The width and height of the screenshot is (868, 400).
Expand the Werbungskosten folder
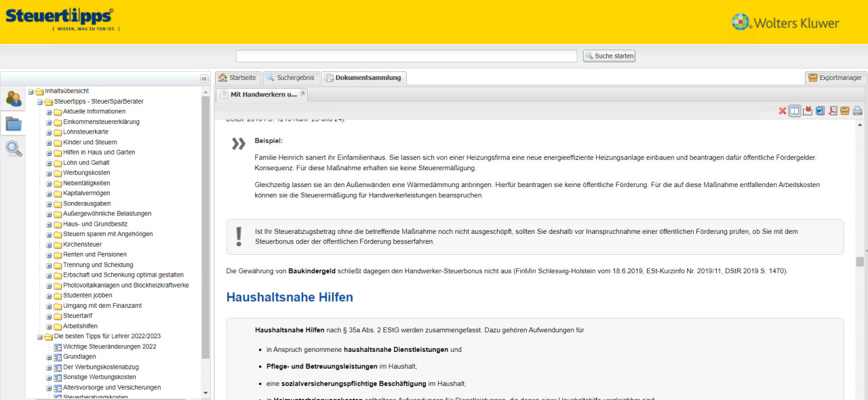49,173
